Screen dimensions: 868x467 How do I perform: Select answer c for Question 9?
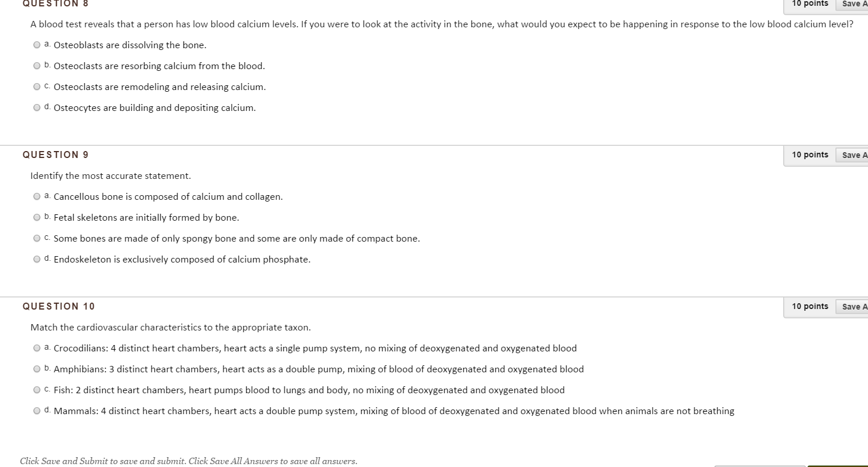click(37, 238)
